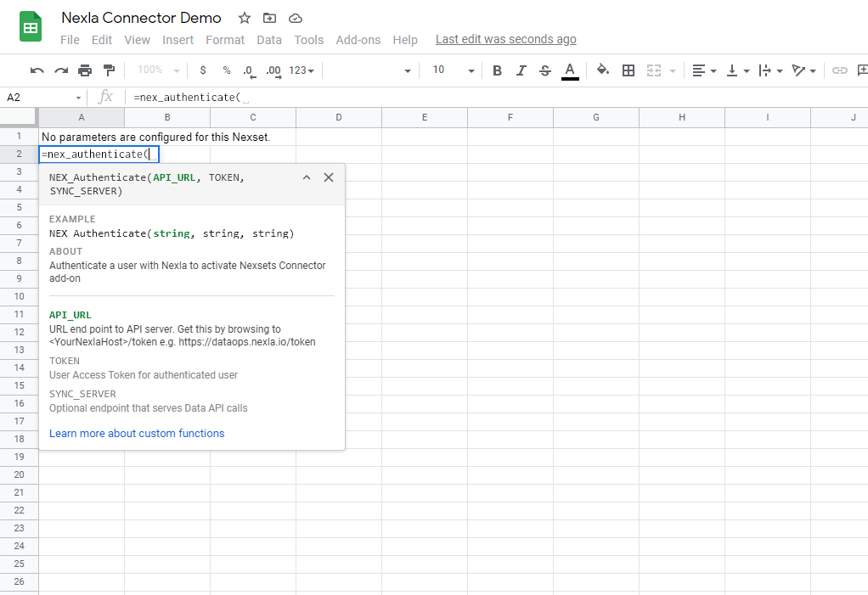Close the NEX_Authenticate help popup
Image resolution: width=868 pixels, height=595 pixels.
pos(329,177)
